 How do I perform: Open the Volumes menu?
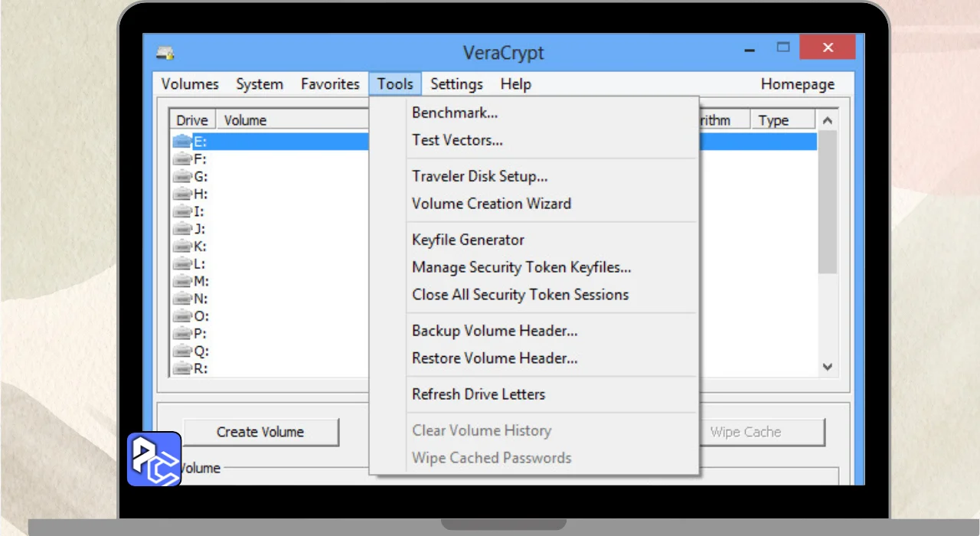point(190,84)
